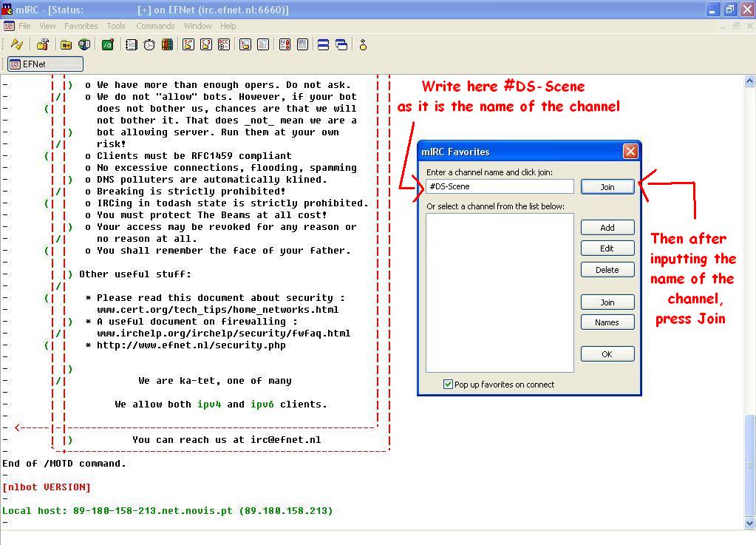Click the Add button in Favorites
756x545 pixels.
tap(607, 228)
